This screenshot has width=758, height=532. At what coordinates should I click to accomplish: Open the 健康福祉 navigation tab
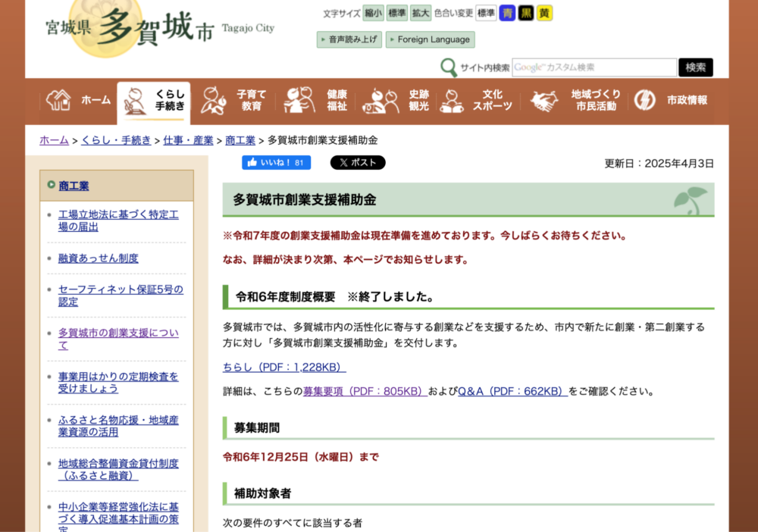[x=315, y=101]
